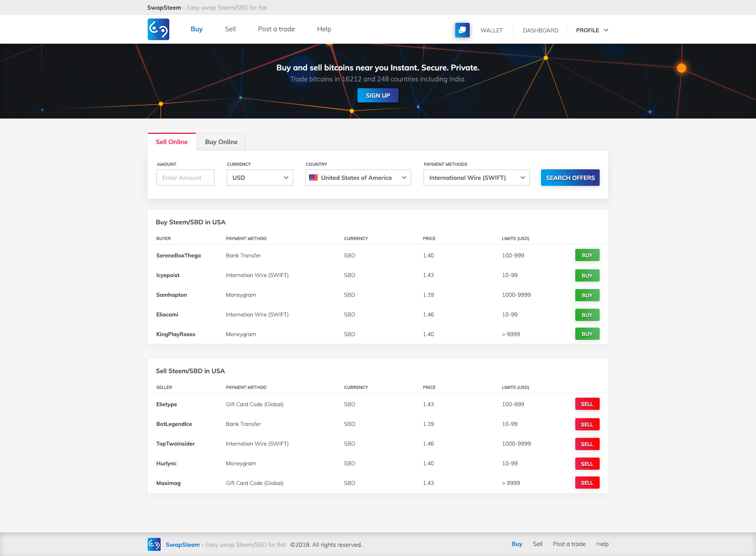Open the Payment Methods SWIFT dropdown

click(476, 178)
